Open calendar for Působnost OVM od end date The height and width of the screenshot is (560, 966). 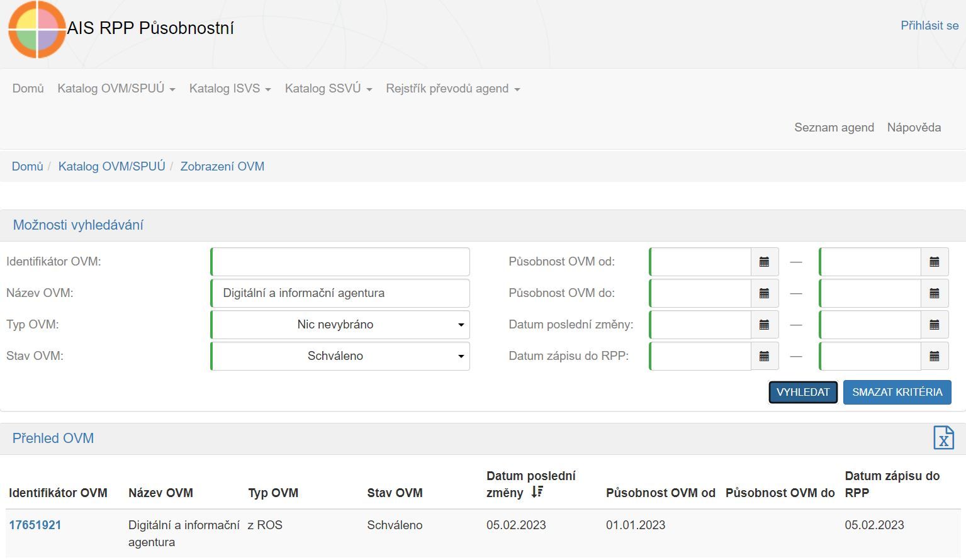pos(935,262)
